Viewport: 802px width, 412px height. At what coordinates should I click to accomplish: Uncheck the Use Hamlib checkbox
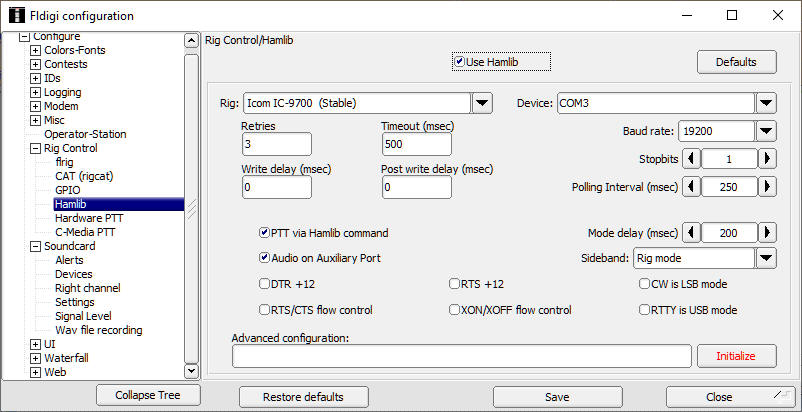click(x=459, y=62)
